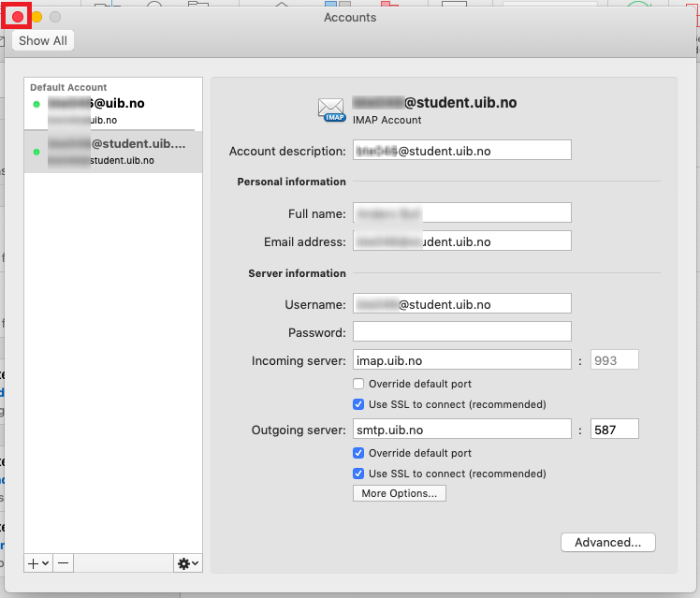
Task: Uncheck Use SSL under Incoming server
Action: coord(358,404)
